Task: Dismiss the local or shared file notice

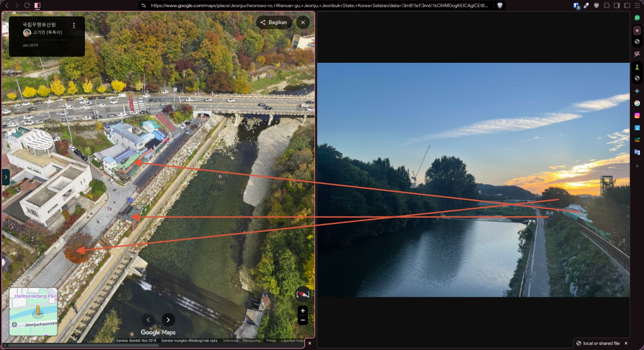Action: pos(626,343)
